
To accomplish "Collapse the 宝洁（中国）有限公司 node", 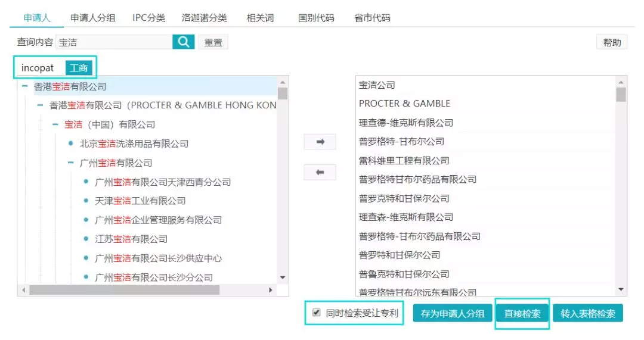I will coord(55,124).
